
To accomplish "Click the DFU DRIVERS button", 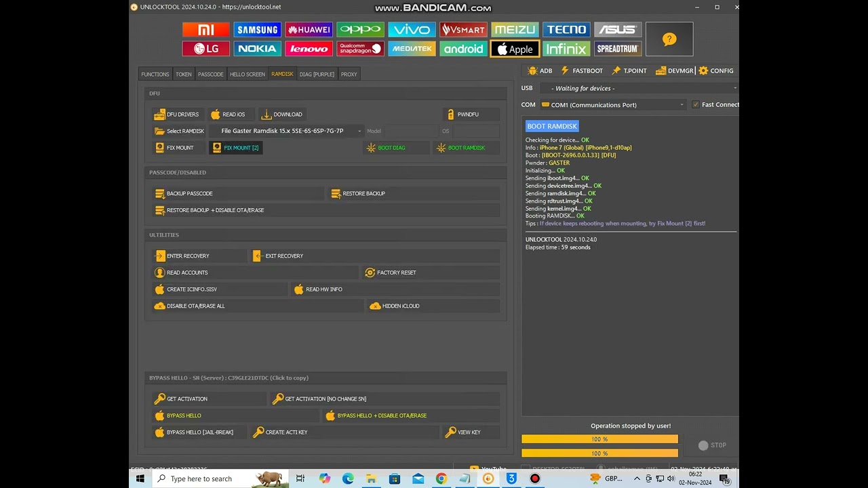I will (x=177, y=115).
